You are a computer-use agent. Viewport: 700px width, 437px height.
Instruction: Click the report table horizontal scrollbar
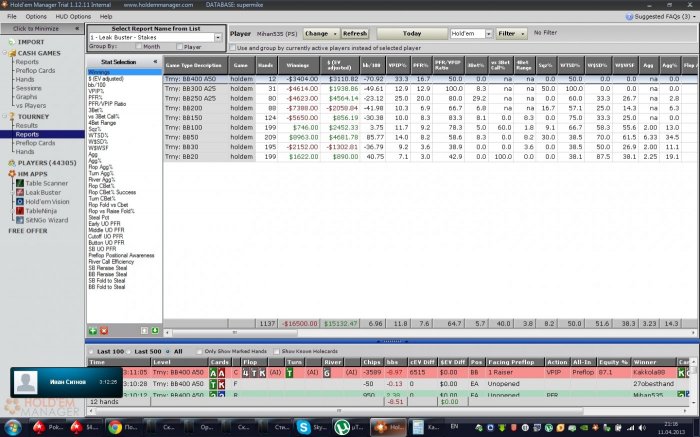coord(234,333)
